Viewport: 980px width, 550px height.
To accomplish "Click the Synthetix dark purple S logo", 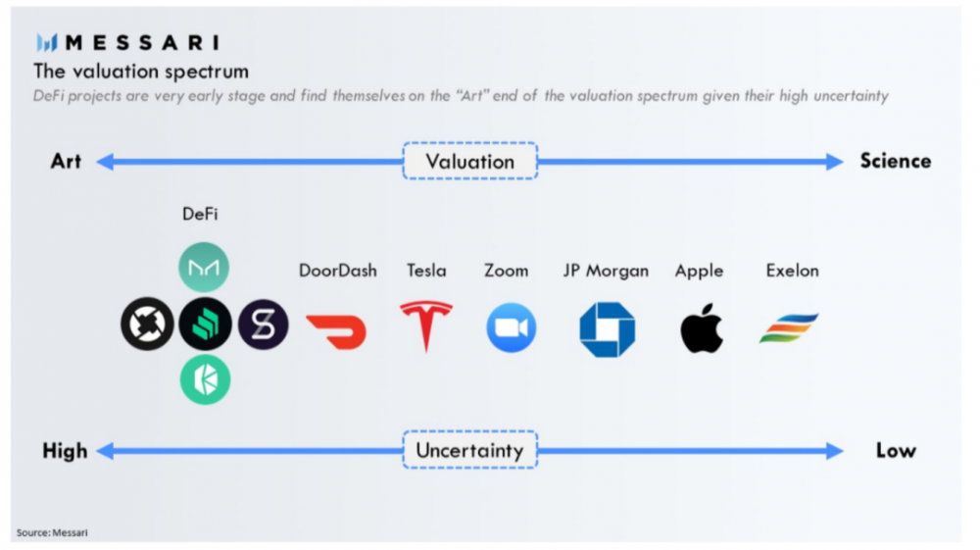I will click(x=263, y=325).
